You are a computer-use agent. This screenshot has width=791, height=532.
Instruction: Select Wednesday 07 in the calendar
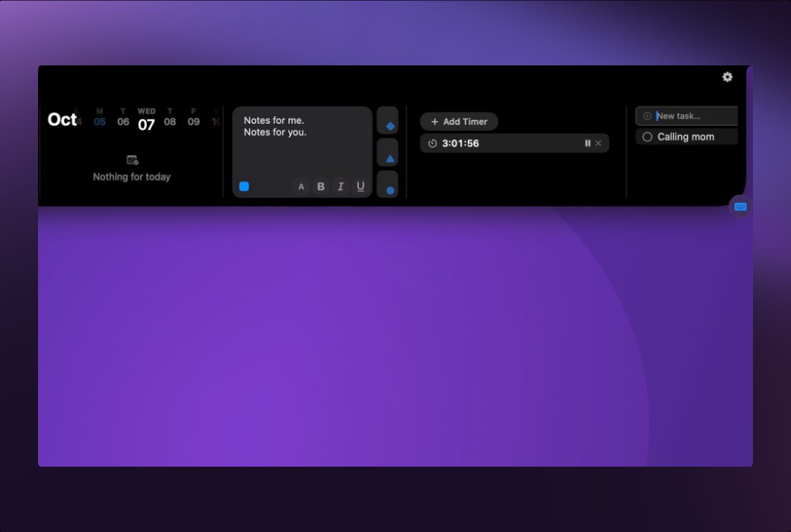tap(146, 120)
